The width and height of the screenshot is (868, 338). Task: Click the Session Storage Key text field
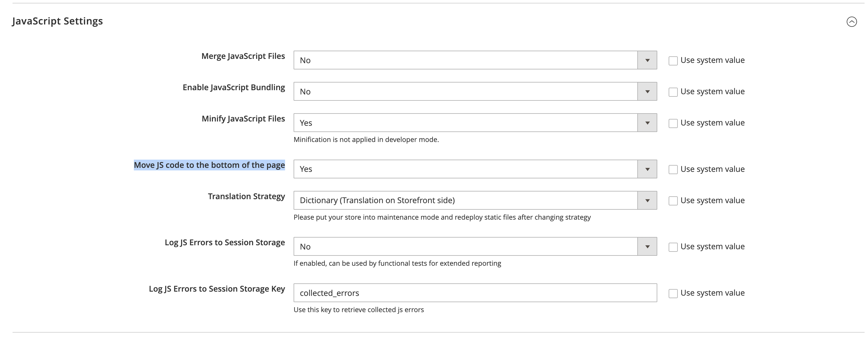475,293
